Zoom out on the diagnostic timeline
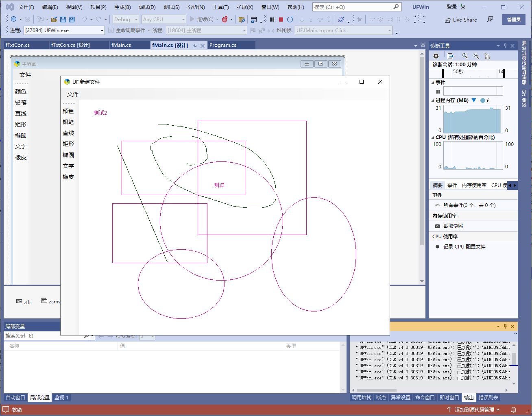This screenshot has height=416, width=532. [476, 56]
